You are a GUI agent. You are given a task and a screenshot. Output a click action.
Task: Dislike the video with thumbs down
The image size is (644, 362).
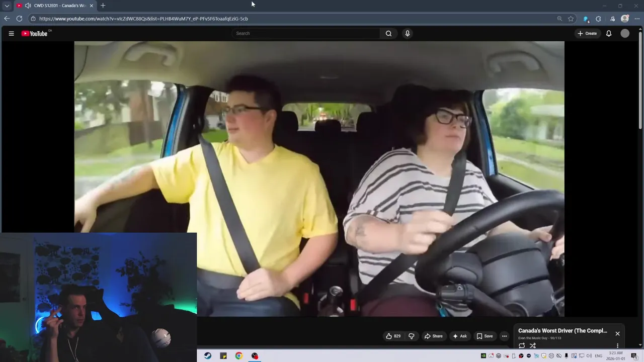point(412,336)
